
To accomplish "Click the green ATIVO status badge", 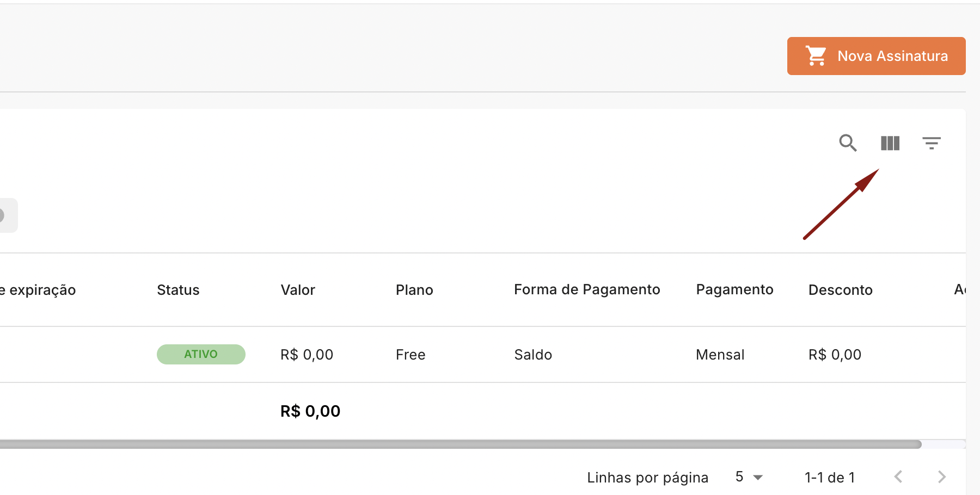I will 201,354.
